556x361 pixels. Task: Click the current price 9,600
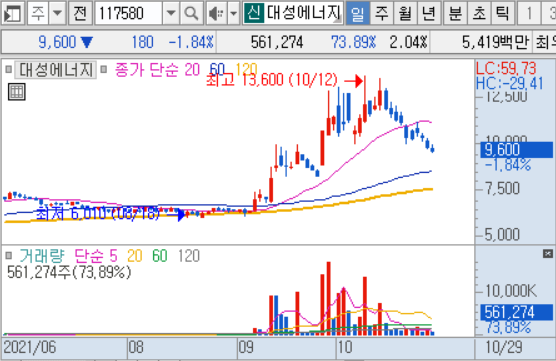pos(57,42)
